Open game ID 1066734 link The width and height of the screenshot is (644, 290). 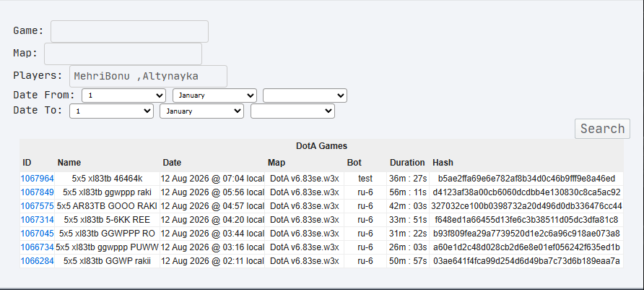coord(37,247)
